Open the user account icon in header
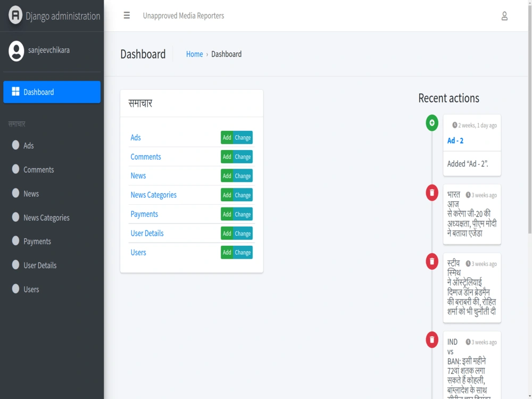 click(504, 16)
